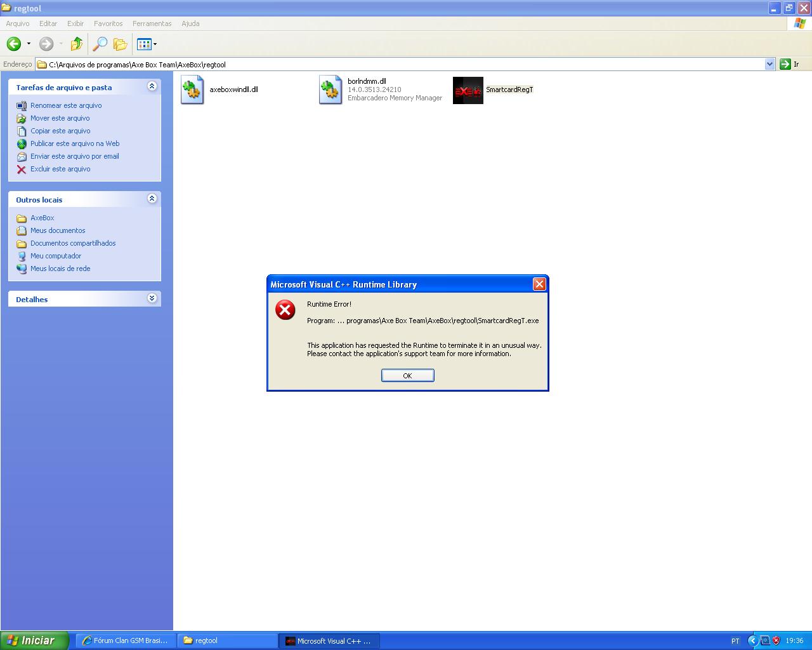Toggle the Folders pane icon

120,44
